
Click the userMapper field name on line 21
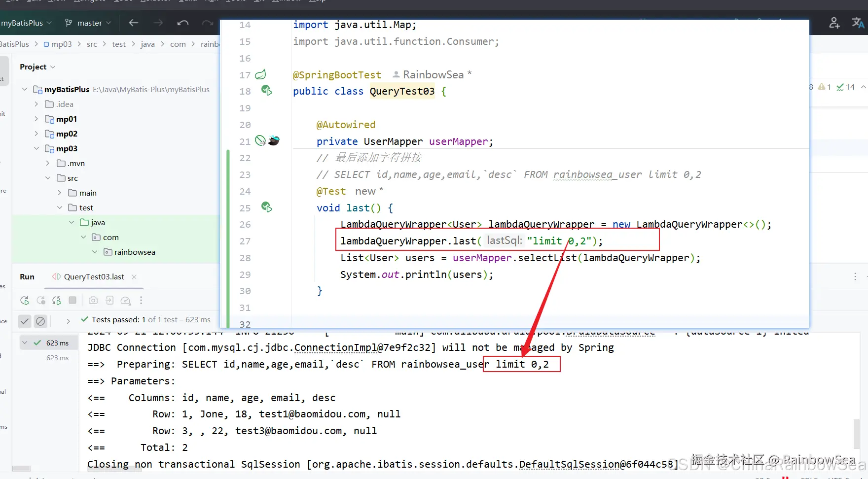coord(458,141)
